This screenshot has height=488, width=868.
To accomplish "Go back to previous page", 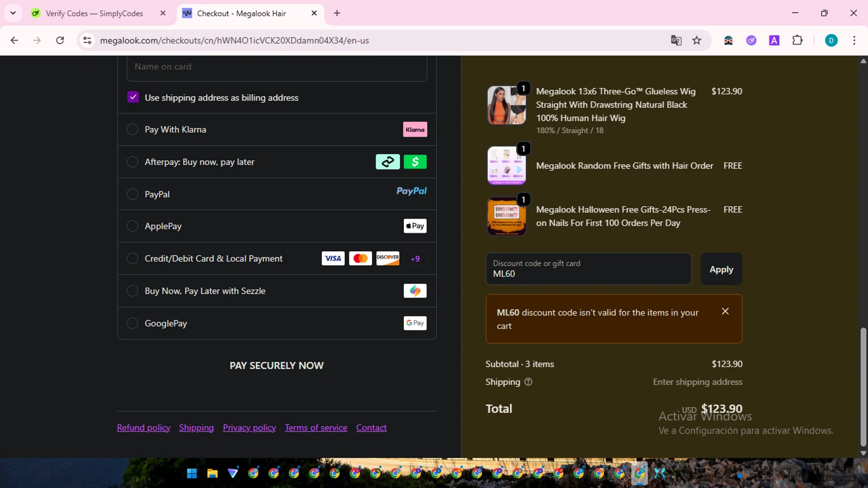I will (14, 41).
